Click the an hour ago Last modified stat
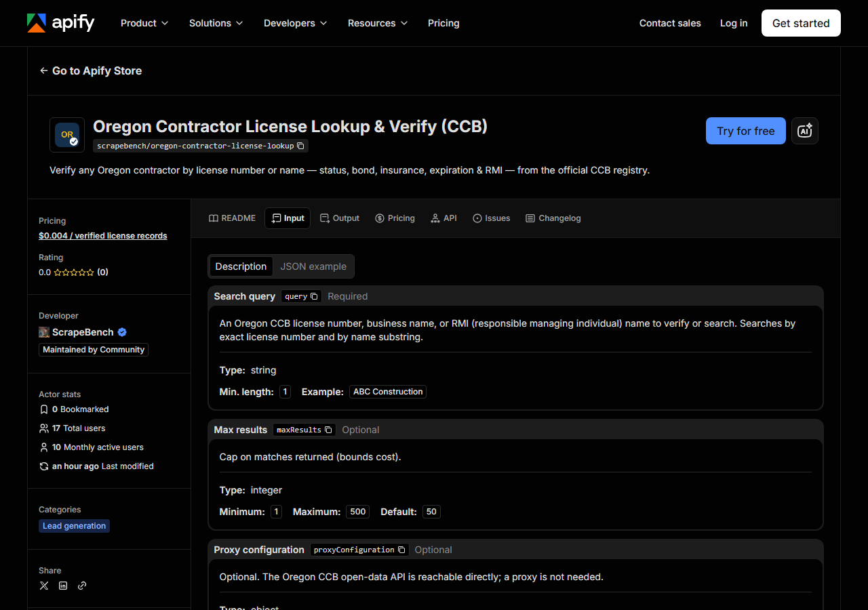Screen dimensions: 868x610 (x=96, y=466)
